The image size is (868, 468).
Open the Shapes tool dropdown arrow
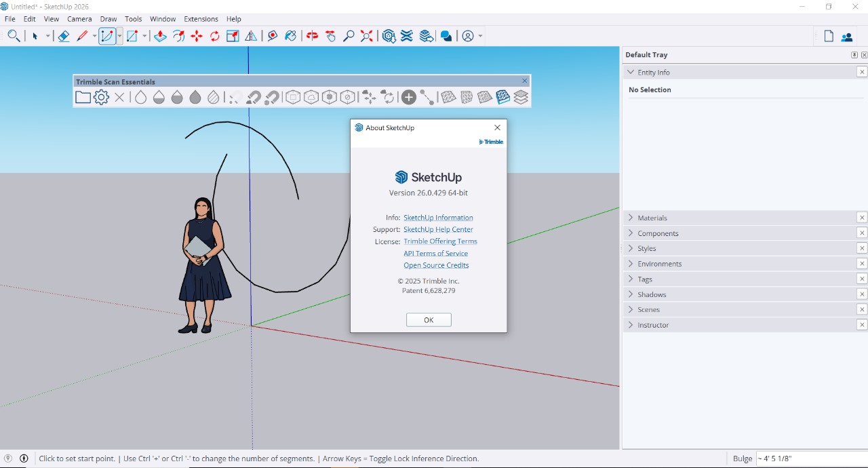[144, 37]
